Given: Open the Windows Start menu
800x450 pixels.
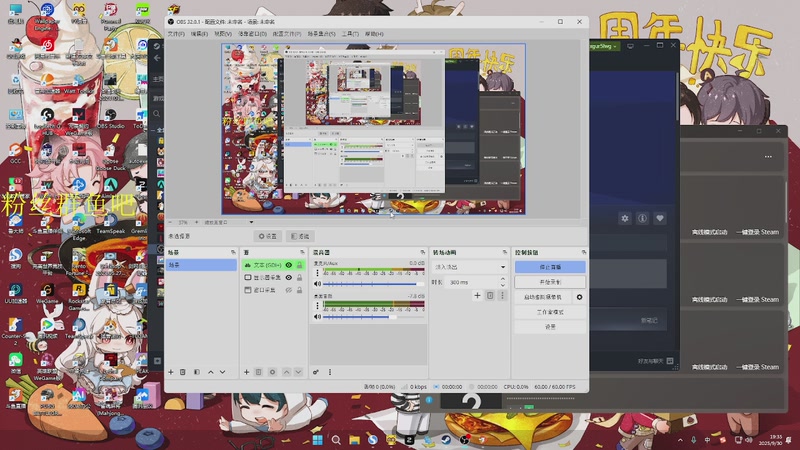Looking at the screenshot, I should click(x=317, y=439).
